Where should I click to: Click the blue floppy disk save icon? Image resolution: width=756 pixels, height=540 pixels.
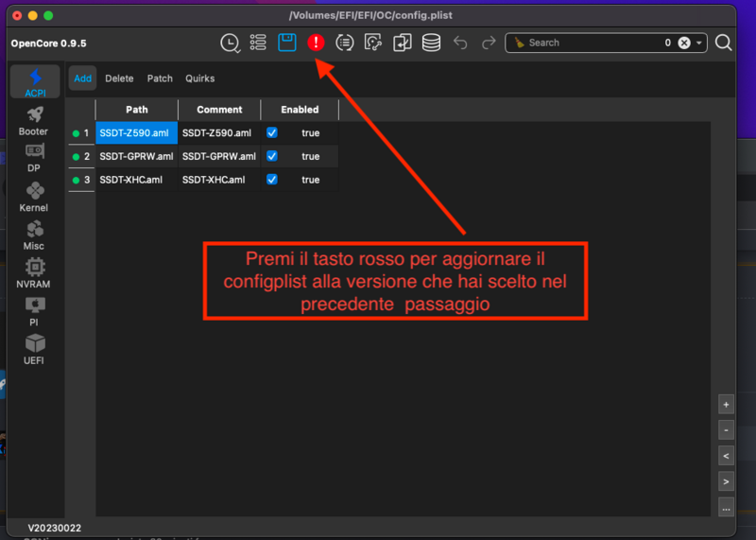[x=287, y=43]
